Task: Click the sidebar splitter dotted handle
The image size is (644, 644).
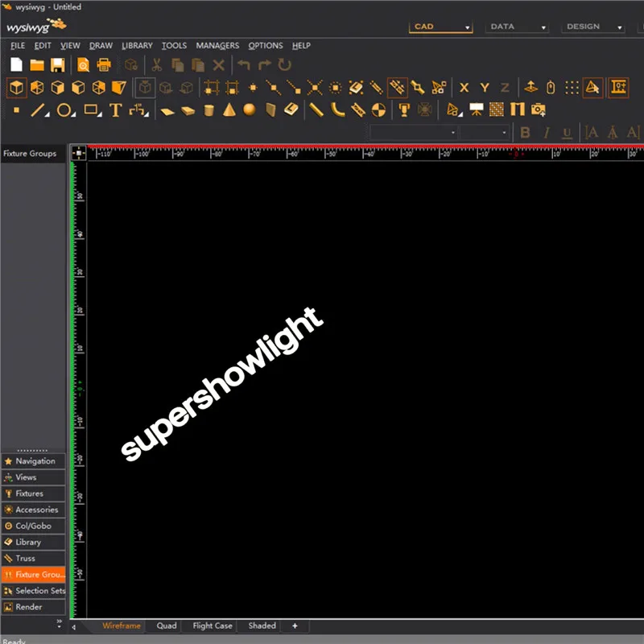Action: point(32,450)
